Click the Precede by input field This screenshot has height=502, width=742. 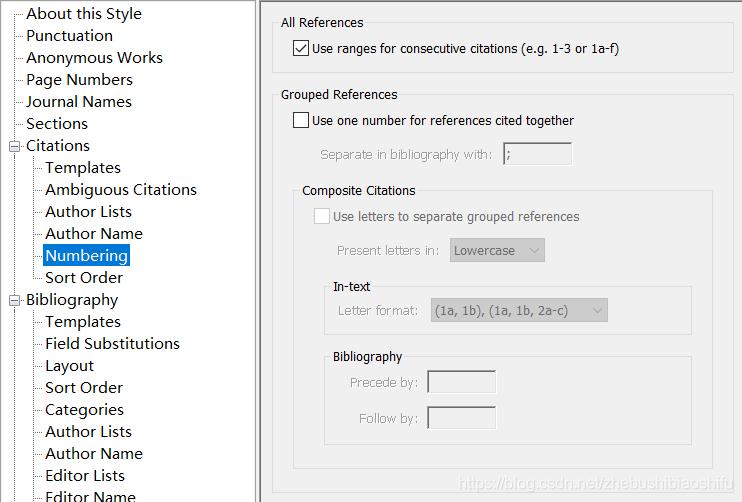pyautogui.click(x=461, y=382)
